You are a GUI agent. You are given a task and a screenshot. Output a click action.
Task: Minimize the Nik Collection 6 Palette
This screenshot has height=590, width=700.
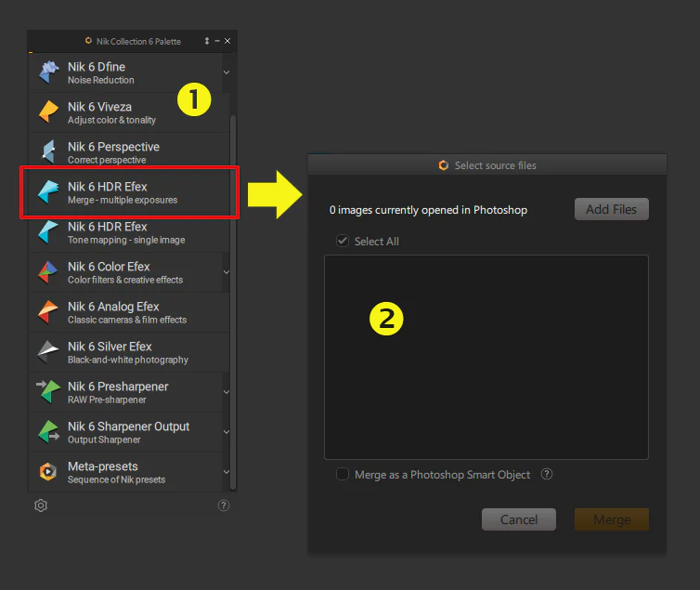(x=217, y=41)
